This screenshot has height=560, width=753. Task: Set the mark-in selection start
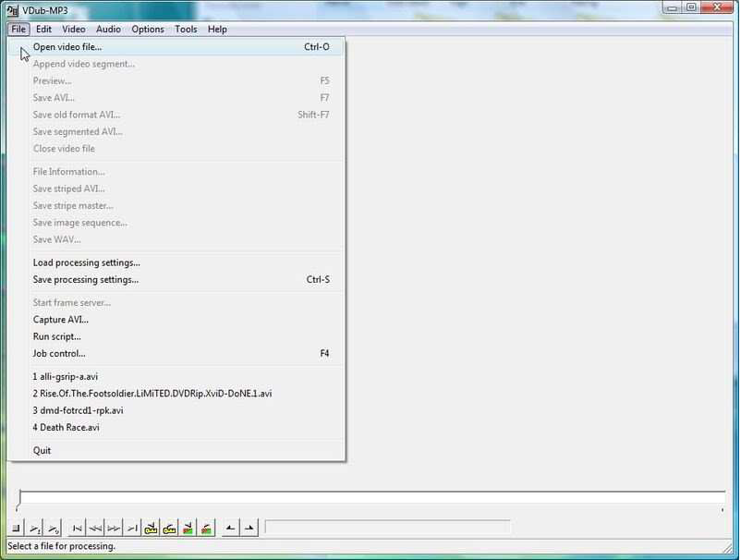click(230, 529)
